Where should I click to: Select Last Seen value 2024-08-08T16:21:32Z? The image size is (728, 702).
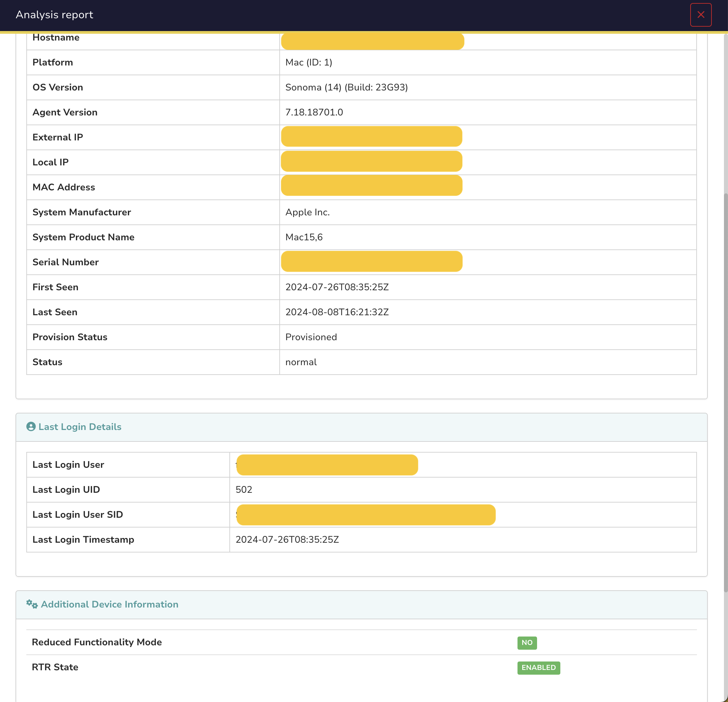pyautogui.click(x=337, y=312)
